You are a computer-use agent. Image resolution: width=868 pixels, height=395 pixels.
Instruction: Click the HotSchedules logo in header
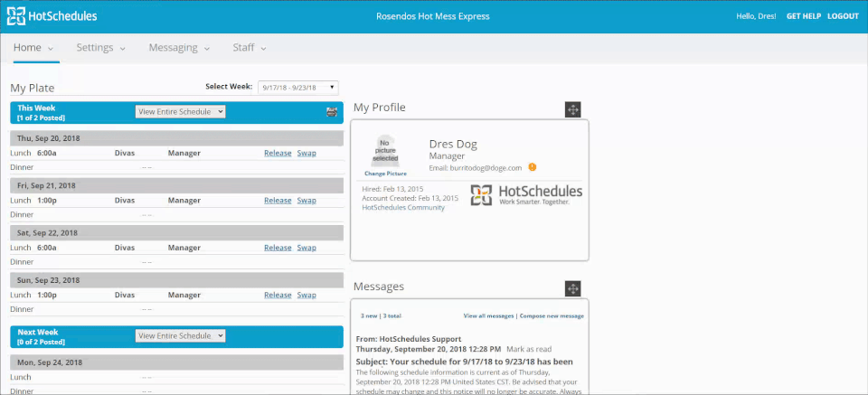[x=52, y=16]
